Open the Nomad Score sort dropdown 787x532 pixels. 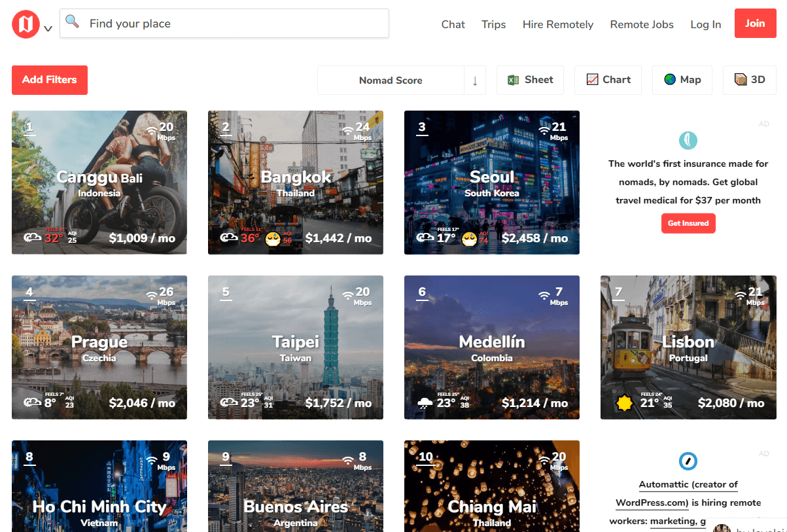coord(391,80)
